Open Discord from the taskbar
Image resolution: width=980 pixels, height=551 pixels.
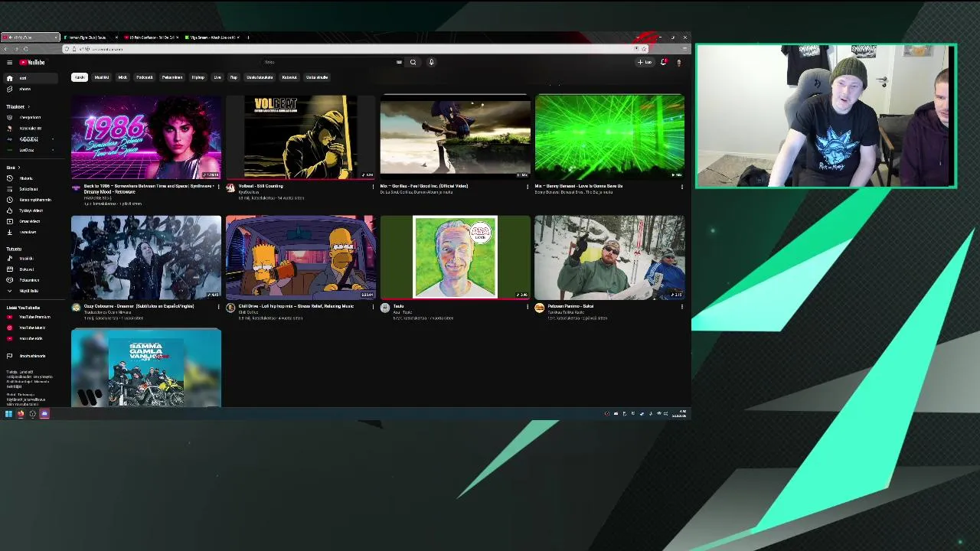pyautogui.click(x=44, y=414)
